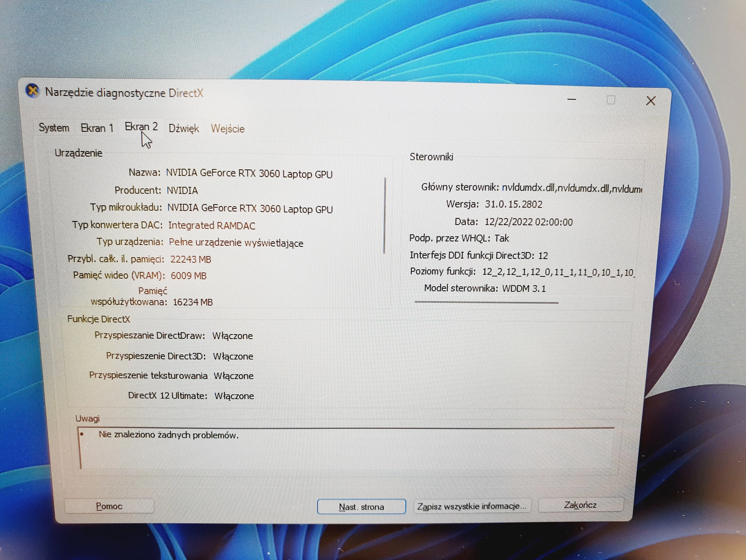
Task: Select the Ekran 2 tab
Action: 141,127
